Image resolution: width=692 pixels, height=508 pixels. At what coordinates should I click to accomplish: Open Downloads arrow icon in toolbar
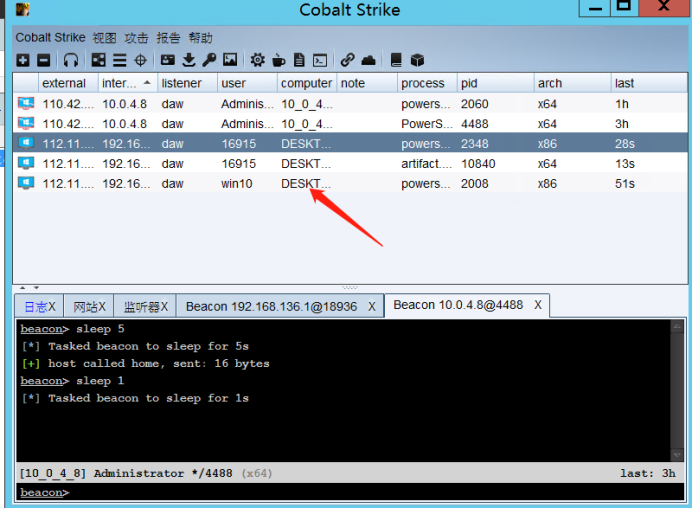click(x=189, y=60)
